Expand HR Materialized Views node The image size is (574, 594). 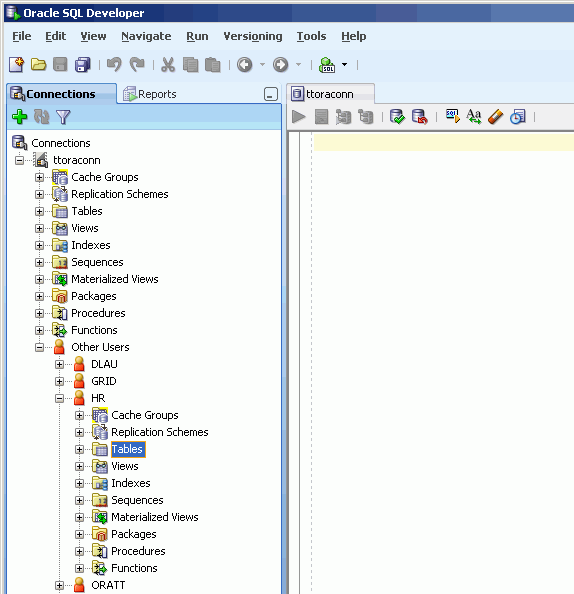click(x=80, y=517)
